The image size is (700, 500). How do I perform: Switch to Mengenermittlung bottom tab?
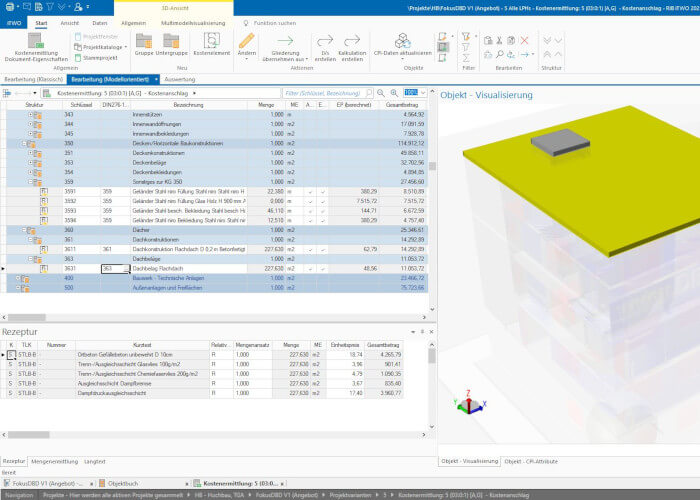click(54, 462)
